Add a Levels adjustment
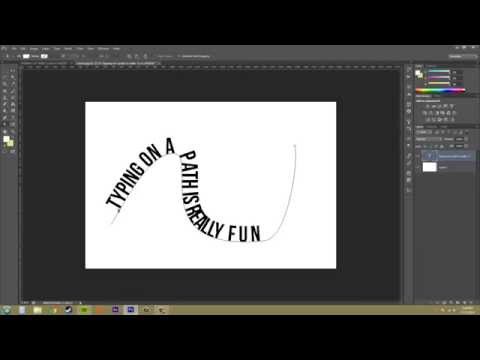Image resolution: width=480 pixels, height=360 pixels. (x=434, y=106)
